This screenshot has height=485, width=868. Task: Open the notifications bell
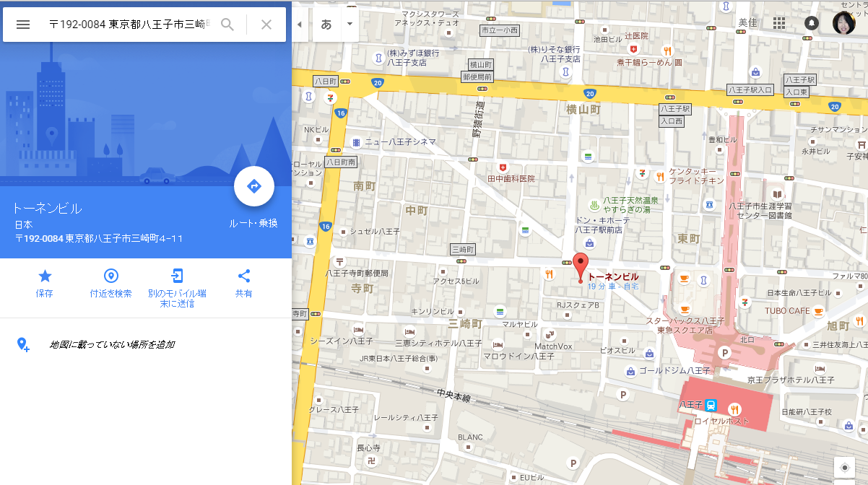[812, 23]
